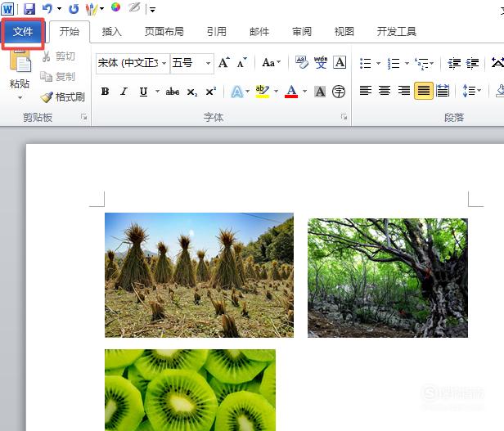The height and width of the screenshot is (431, 504).
Task: Select the Format Painter brush
Action: click(63, 97)
